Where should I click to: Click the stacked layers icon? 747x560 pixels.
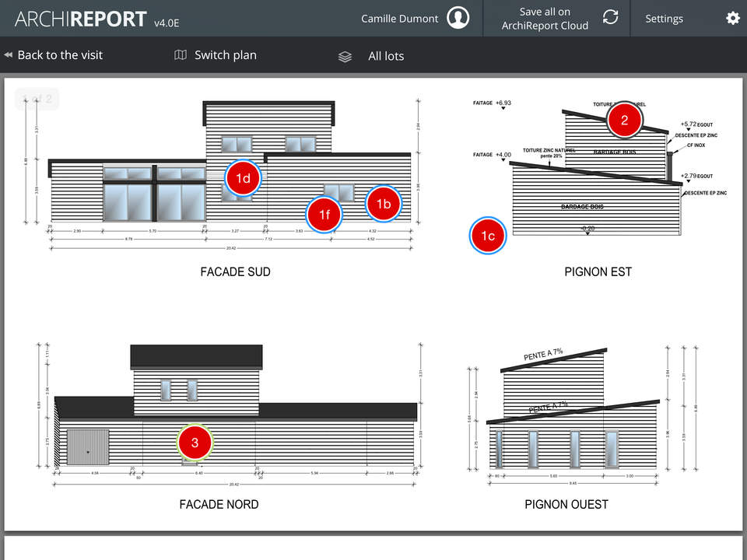(x=345, y=57)
